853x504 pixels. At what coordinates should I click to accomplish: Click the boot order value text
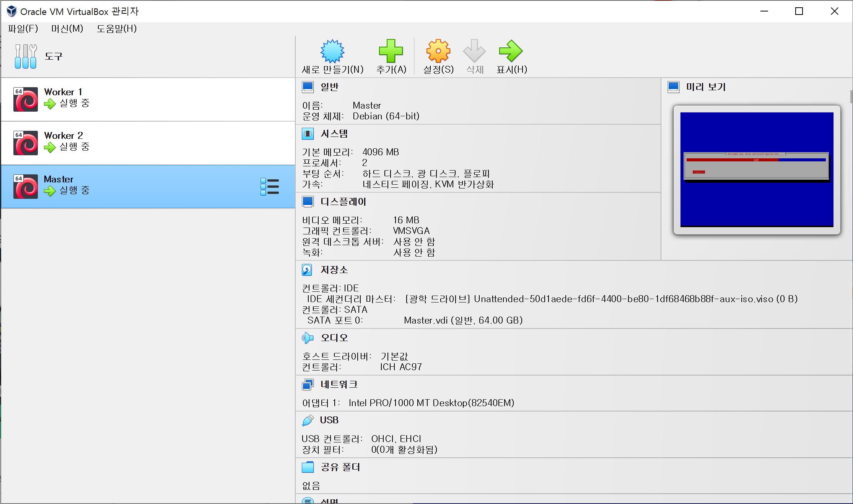426,174
